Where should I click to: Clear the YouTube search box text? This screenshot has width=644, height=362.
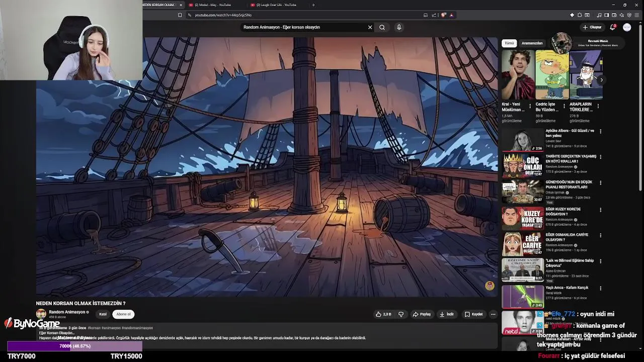coord(370,27)
